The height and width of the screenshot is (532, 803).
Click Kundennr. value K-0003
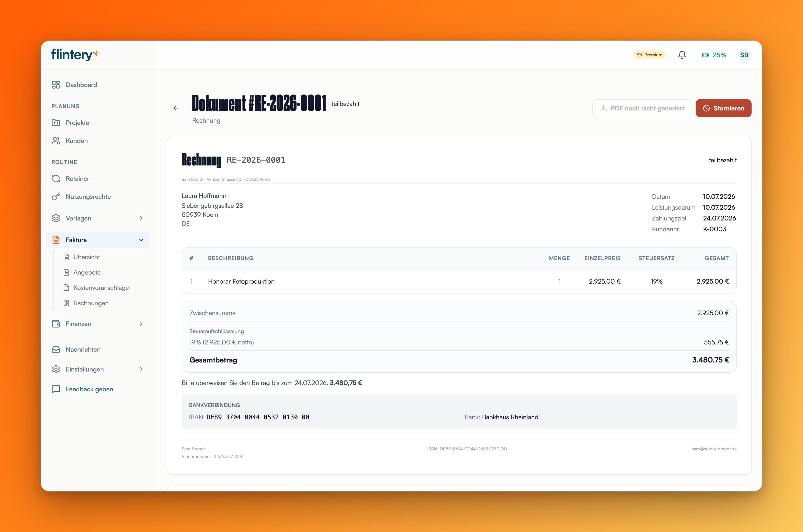714,229
